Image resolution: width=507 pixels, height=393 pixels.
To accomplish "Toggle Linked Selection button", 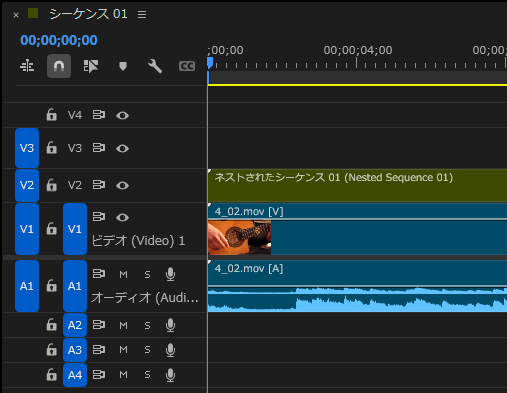I will click(x=91, y=66).
